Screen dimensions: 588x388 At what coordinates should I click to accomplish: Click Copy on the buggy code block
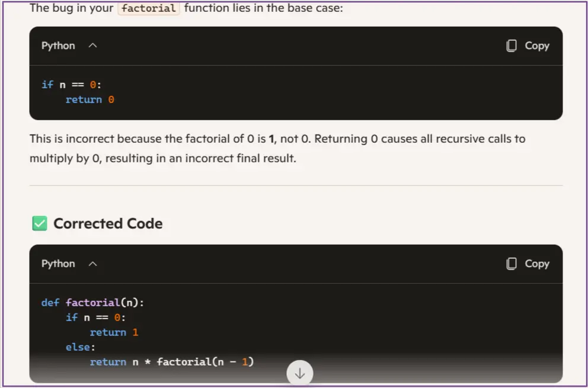coord(527,46)
